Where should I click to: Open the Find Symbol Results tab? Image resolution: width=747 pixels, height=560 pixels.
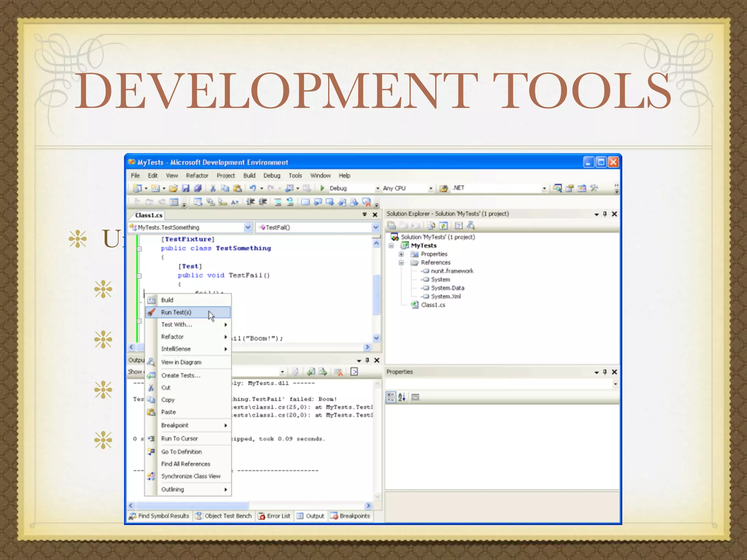[x=159, y=516]
